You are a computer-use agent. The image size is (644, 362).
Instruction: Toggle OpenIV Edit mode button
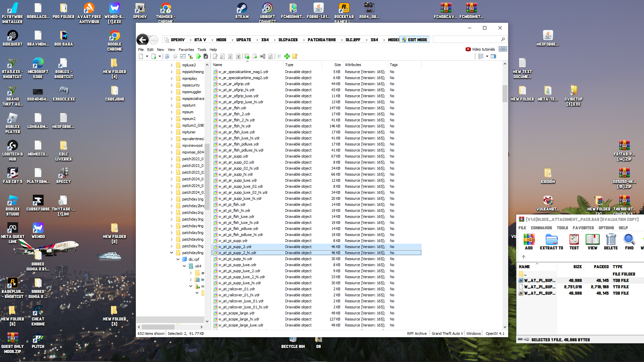coord(415,40)
